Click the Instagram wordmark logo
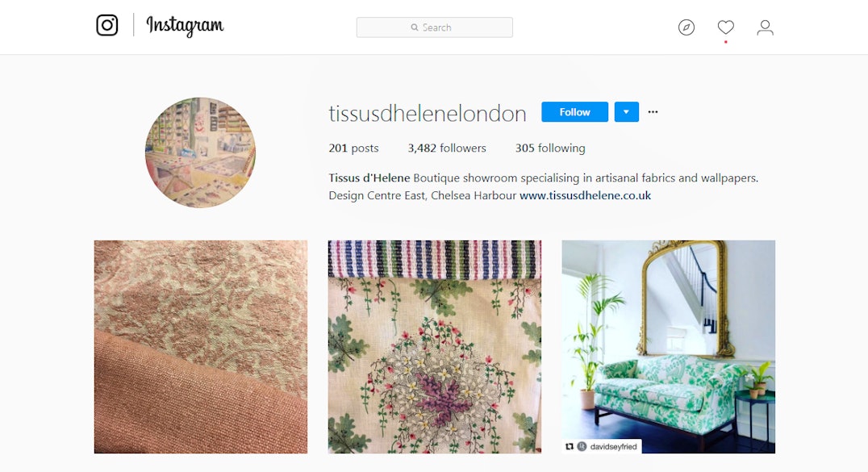The width and height of the screenshot is (868, 472). 185,26
